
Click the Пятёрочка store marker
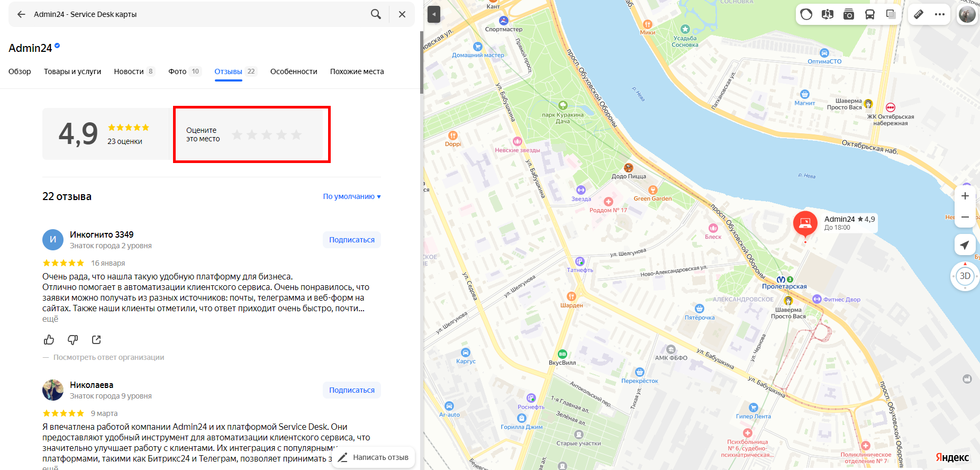point(700,309)
